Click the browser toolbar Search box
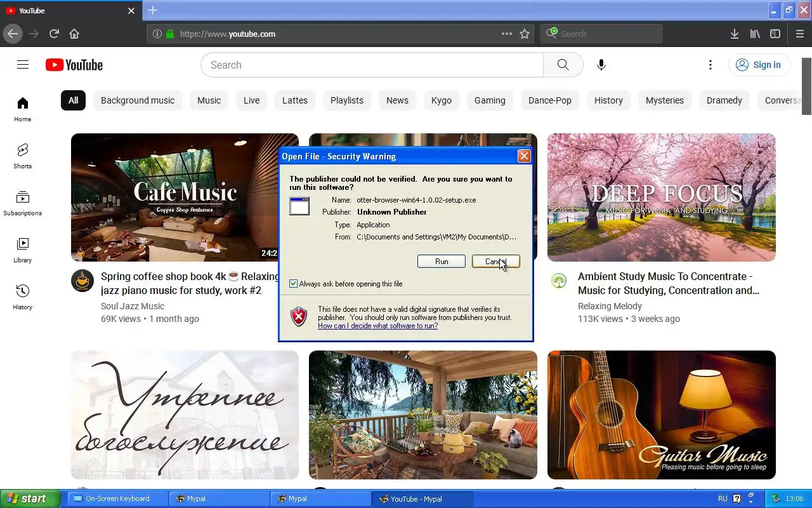Image resolution: width=812 pixels, height=508 pixels. click(601, 34)
